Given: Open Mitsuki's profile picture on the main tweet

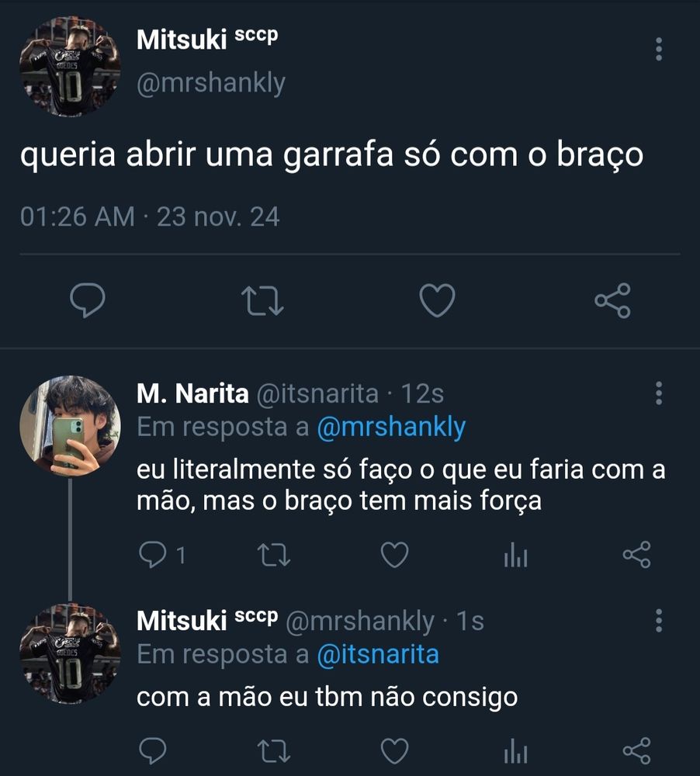Looking at the screenshot, I should (x=70, y=66).
